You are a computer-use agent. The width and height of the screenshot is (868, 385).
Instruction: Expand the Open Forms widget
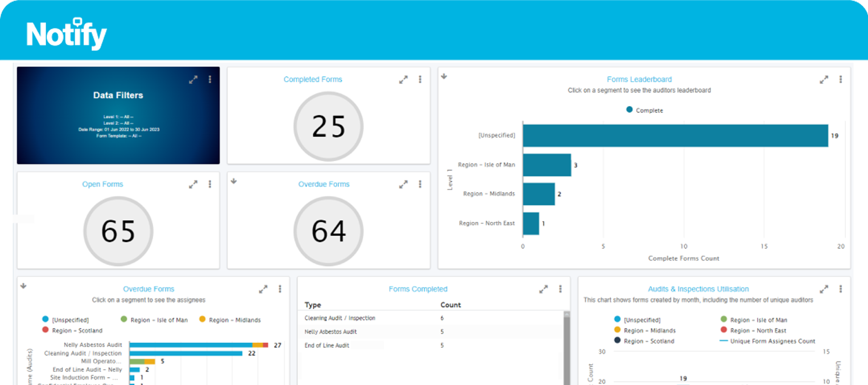point(193,184)
